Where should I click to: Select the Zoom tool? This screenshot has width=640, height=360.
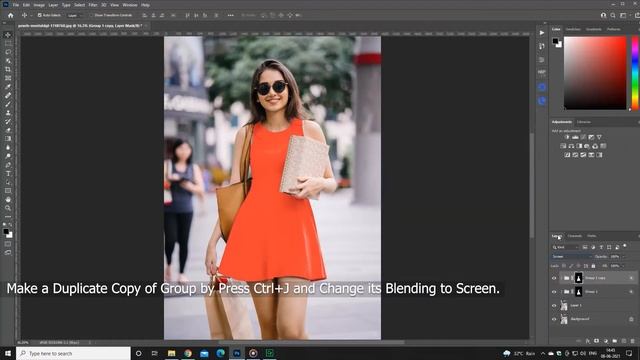point(8,208)
